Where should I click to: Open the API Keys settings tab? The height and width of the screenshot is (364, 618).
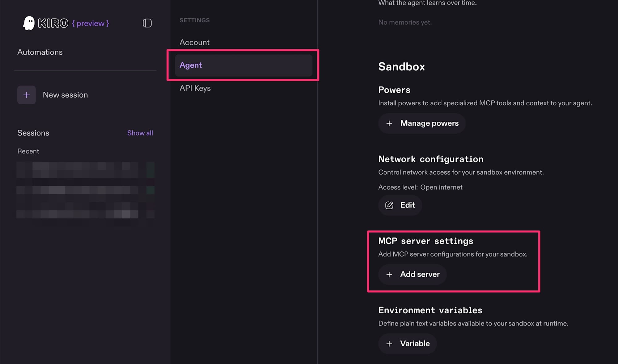pos(195,88)
